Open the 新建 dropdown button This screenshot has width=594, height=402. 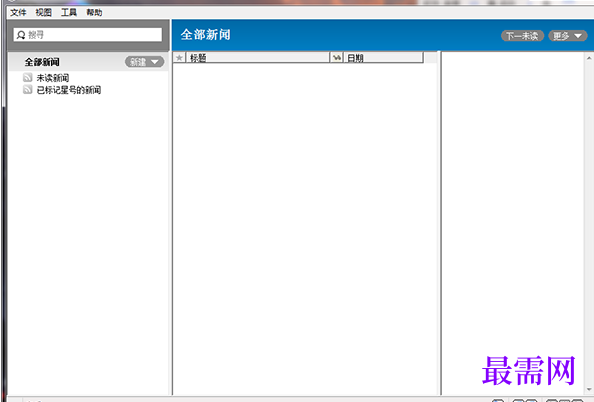[145, 62]
